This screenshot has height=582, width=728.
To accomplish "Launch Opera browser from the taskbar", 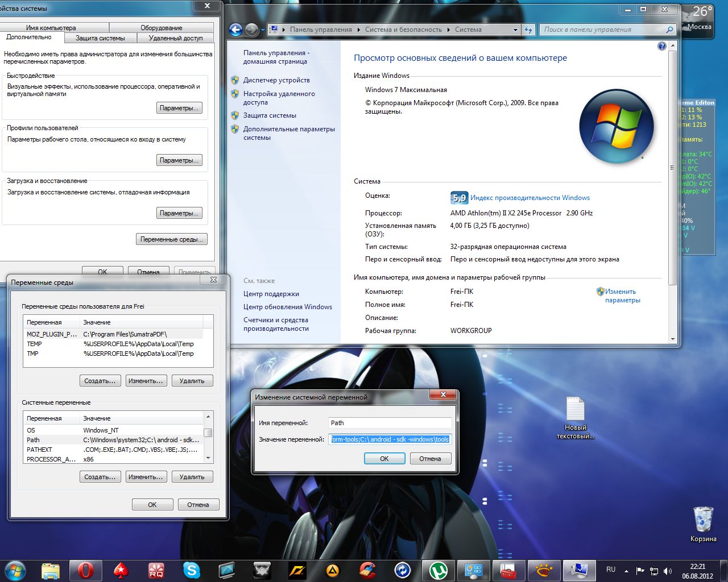I will [x=86, y=570].
